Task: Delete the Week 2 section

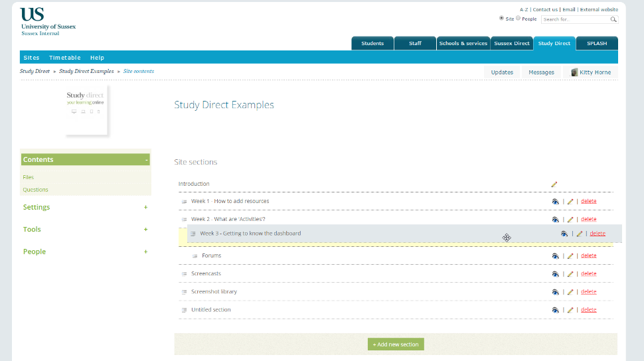Action: pos(588,219)
